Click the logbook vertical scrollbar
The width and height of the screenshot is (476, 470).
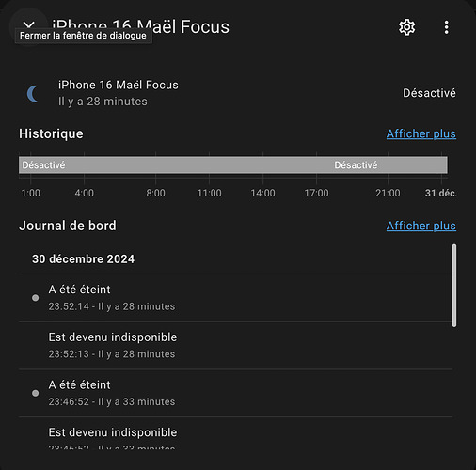coord(454,286)
